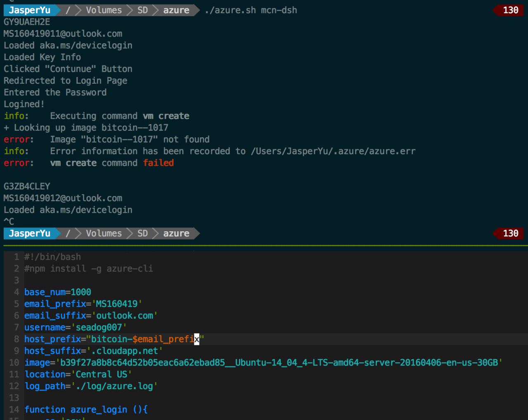The width and height of the screenshot is (528, 420).
Task: Select Volumes segment in the bottom prompt
Action: (x=104, y=233)
